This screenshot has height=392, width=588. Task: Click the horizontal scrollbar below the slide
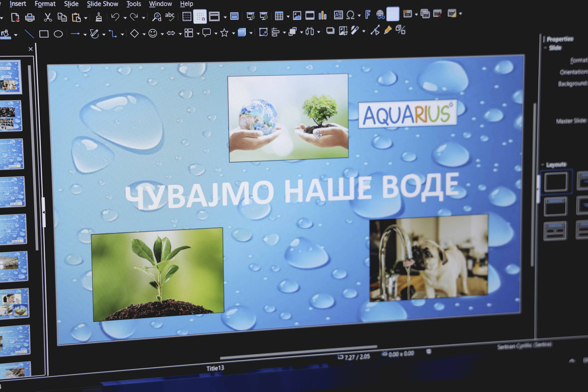[299, 352]
